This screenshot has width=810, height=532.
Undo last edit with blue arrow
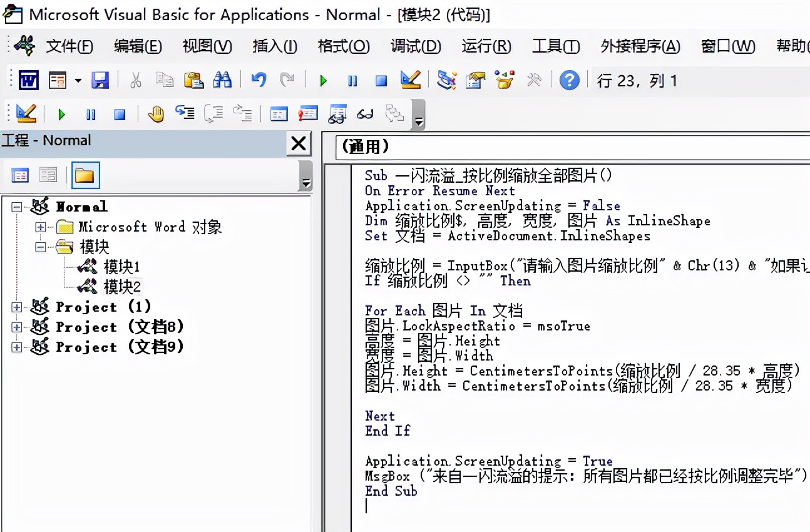point(259,80)
